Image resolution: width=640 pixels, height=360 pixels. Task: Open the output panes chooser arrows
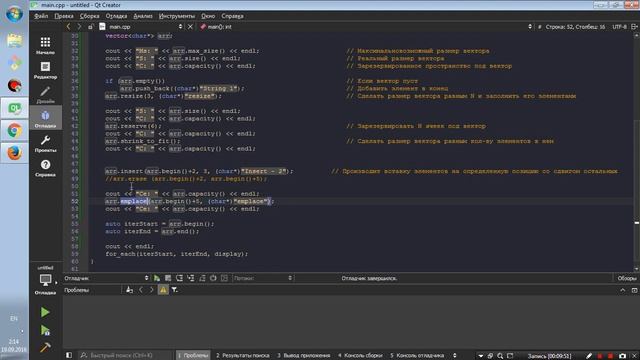455,356
